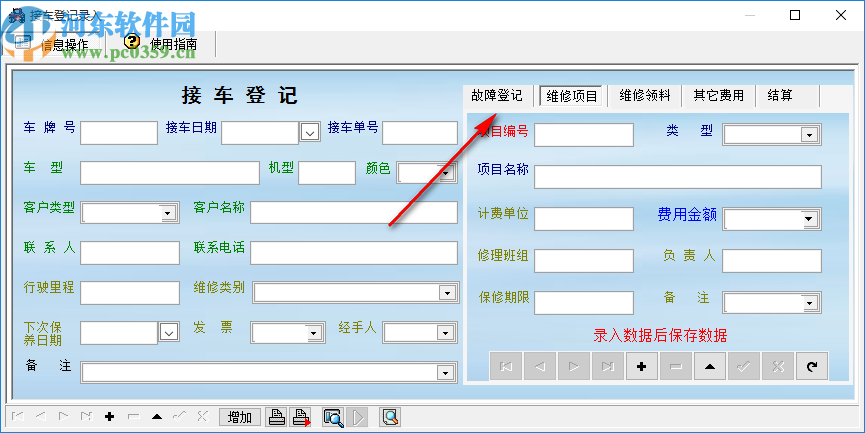The width and height of the screenshot is (865, 433).
Task: Click the 车牌号 input field
Action: pos(119,133)
